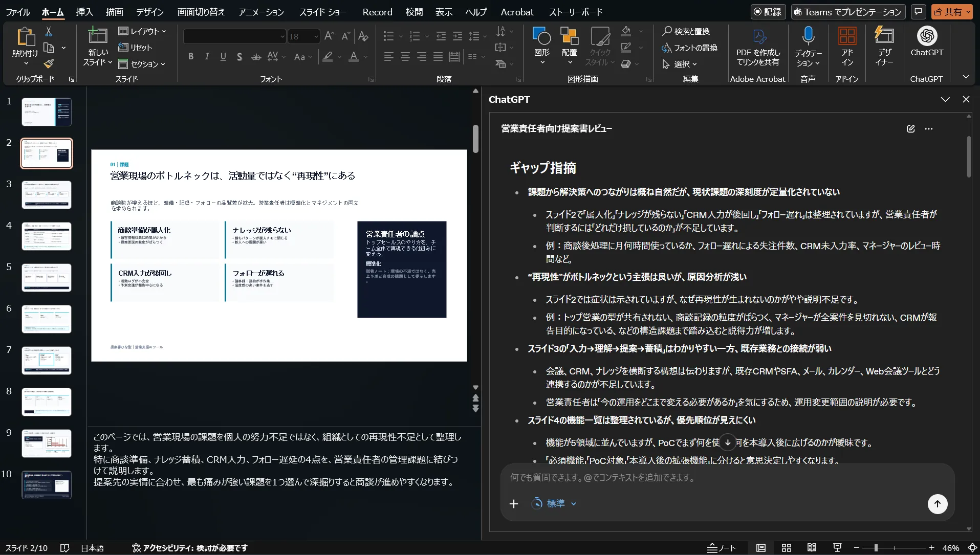Click the zoom slider in status bar
This screenshot has width=980, height=555.
point(894,548)
